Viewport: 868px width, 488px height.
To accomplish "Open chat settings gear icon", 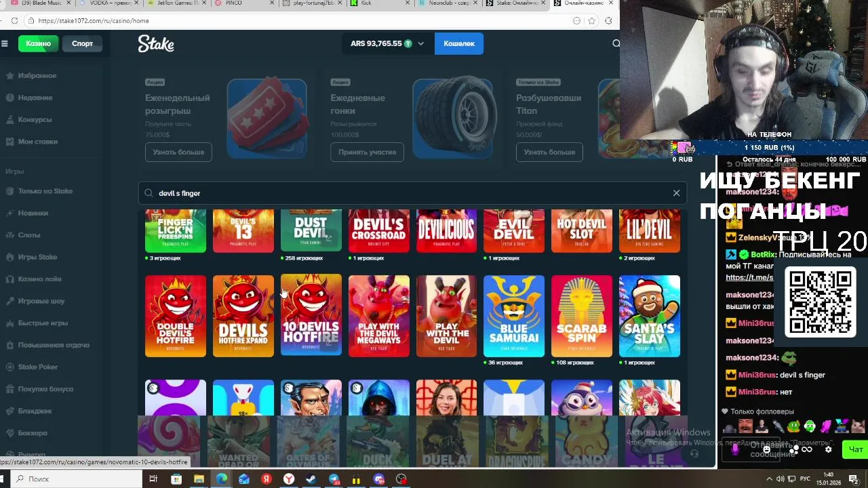I will (828, 449).
